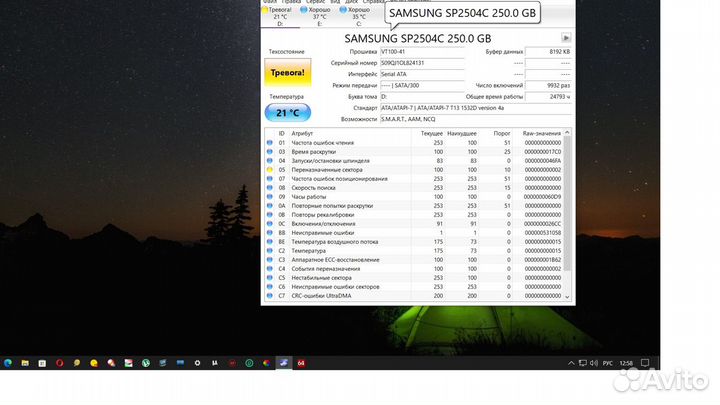Open File Explorer from the taskbar

pos(25,363)
